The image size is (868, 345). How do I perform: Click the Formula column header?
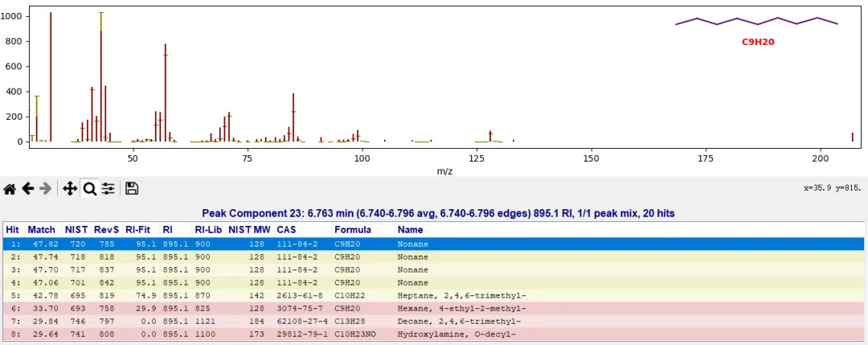pyautogui.click(x=353, y=230)
